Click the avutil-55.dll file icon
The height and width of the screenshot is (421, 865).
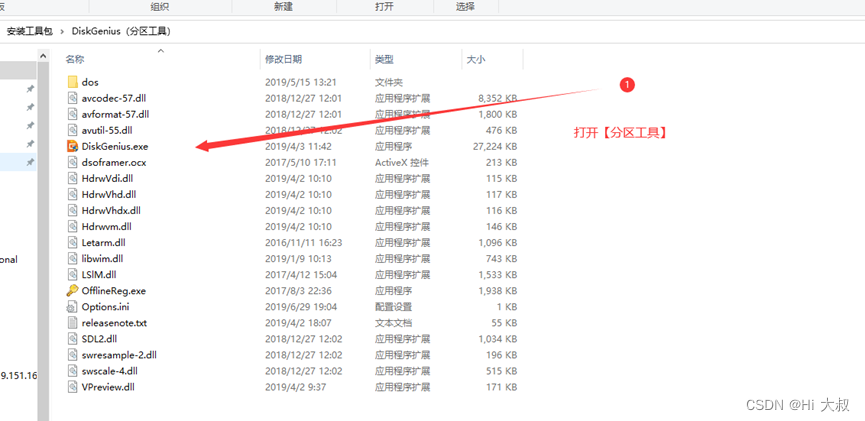tap(72, 130)
